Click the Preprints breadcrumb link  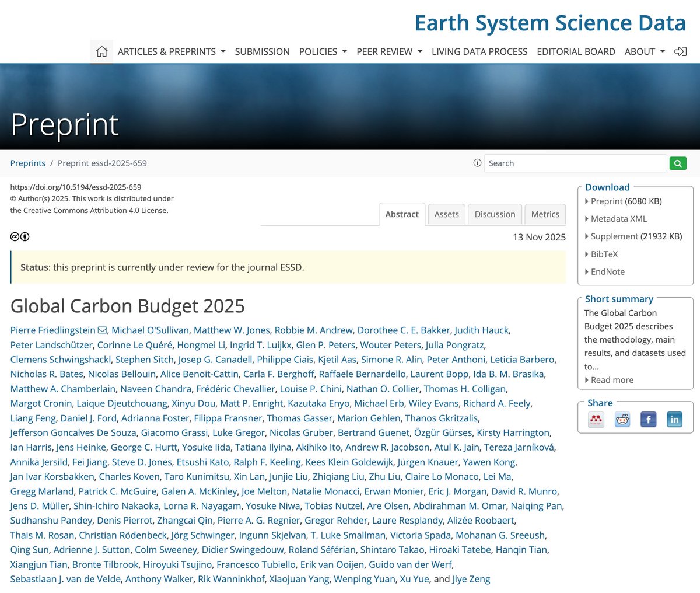click(x=28, y=163)
